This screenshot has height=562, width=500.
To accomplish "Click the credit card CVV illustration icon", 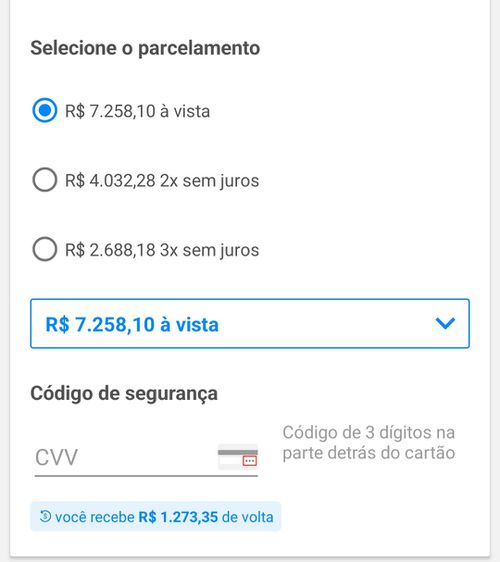I will [x=238, y=456].
